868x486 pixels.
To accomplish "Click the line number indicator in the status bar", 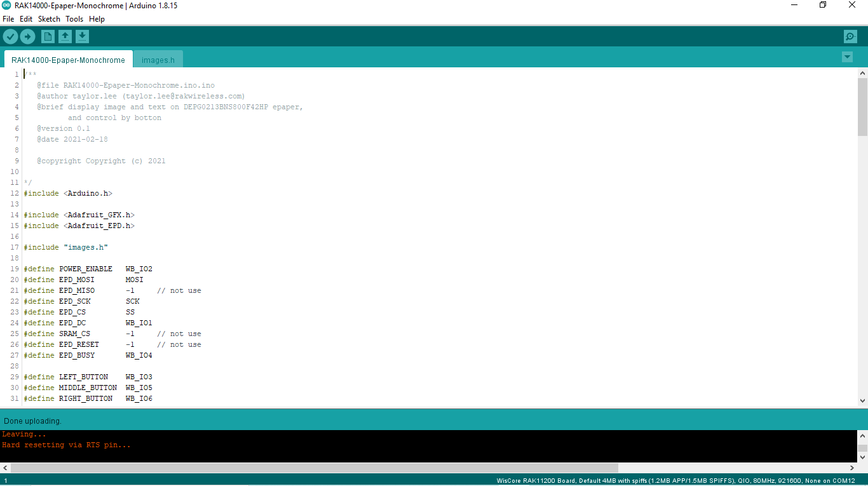I will click(x=6, y=480).
